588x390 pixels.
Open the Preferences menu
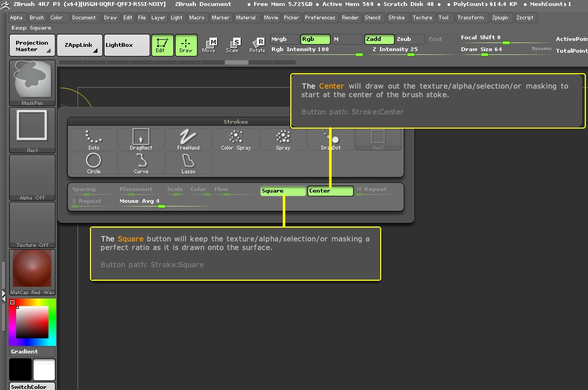coord(320,18)
